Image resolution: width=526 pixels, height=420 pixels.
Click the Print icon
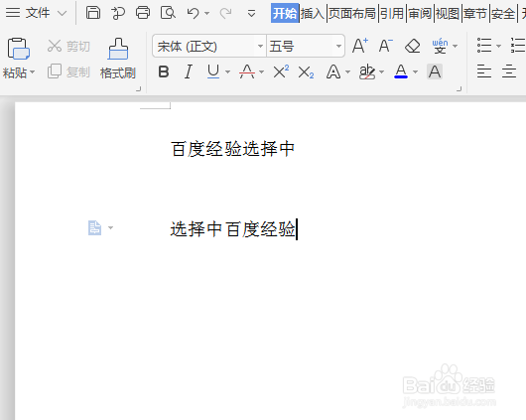[x=143, y=13]
